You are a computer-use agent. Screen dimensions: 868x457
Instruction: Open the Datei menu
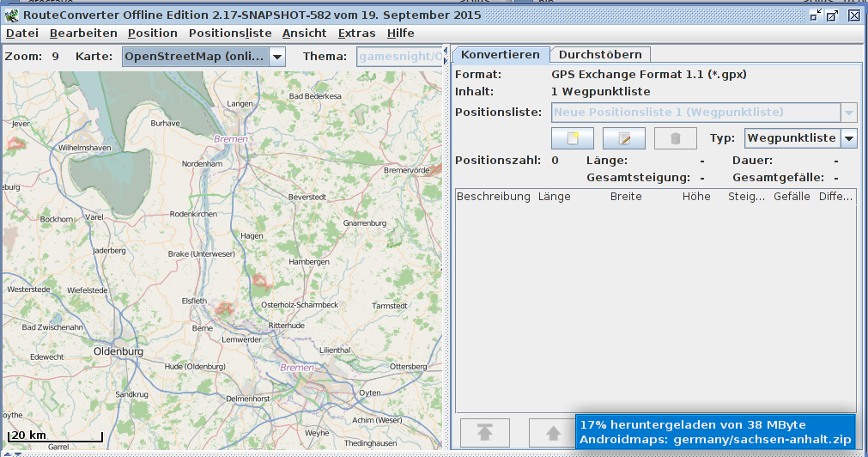[x=22, y=34]
